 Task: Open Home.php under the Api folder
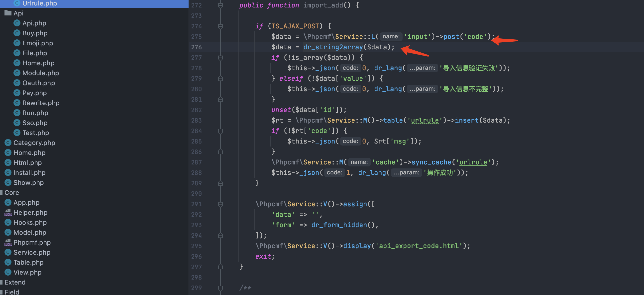(x=38, y=63)
